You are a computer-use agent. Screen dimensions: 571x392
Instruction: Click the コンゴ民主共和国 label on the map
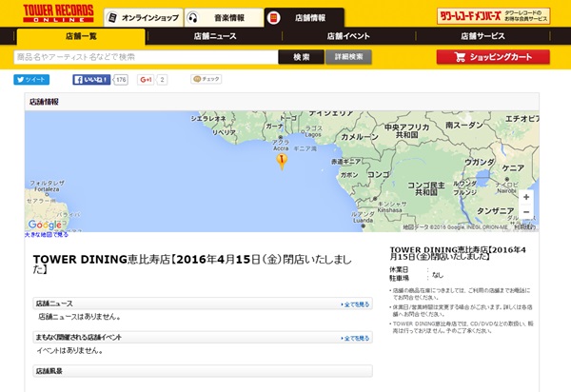point(426,188)
